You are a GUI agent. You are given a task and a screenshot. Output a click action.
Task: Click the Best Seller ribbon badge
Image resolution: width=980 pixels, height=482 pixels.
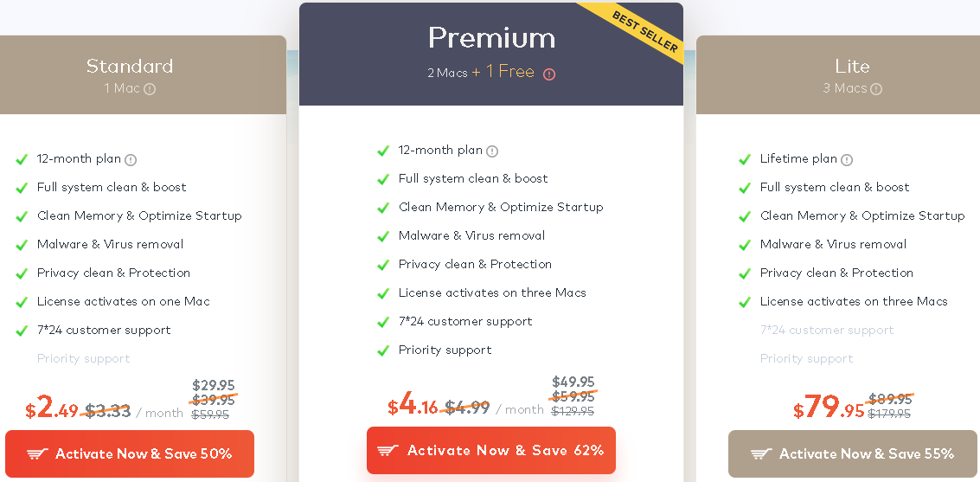click(x=644, y=31)
